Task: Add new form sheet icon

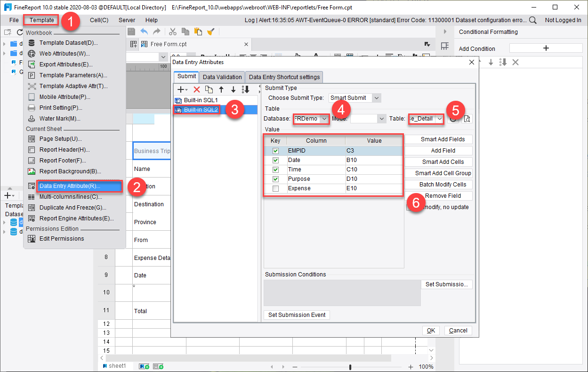Action: click(158, 366)
